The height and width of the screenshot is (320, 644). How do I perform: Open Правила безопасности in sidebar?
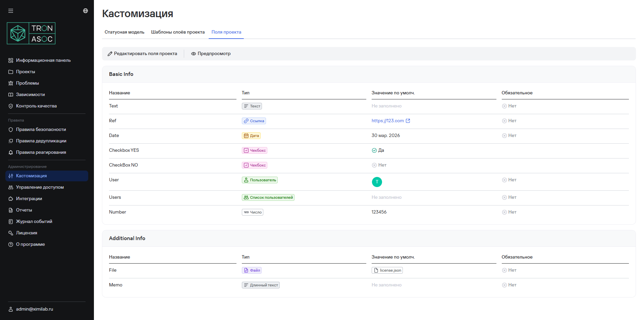41,130
